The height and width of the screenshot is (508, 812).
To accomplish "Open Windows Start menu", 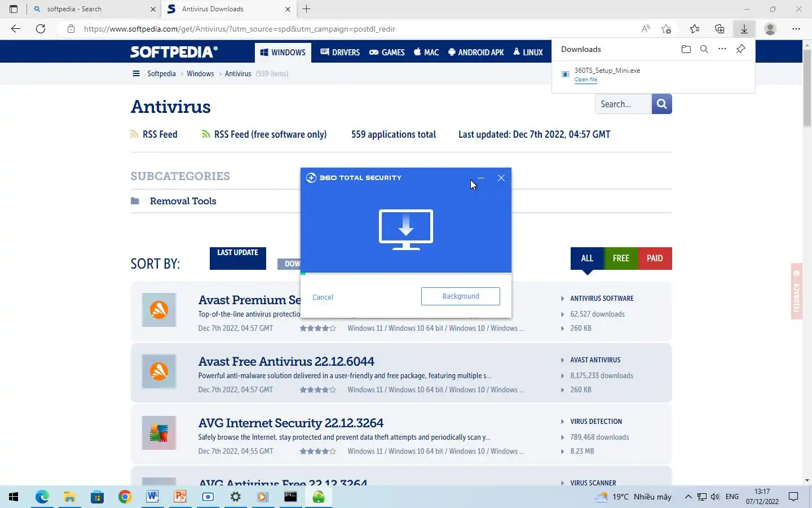I will coord(14,497).
